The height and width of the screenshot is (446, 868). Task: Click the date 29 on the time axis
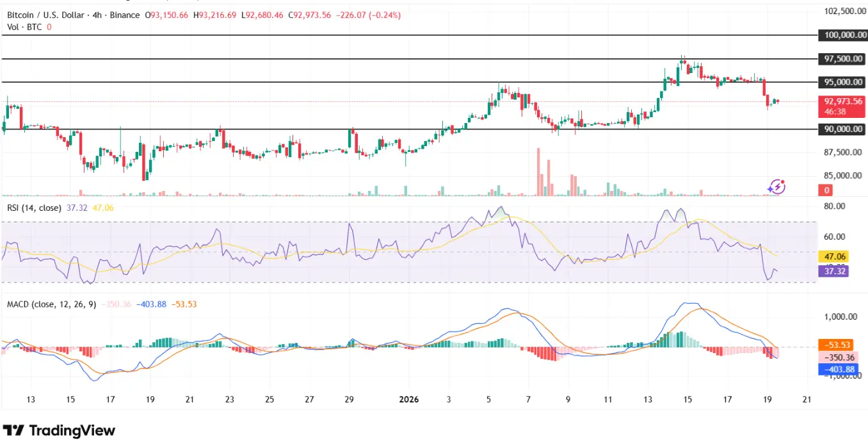349,400
